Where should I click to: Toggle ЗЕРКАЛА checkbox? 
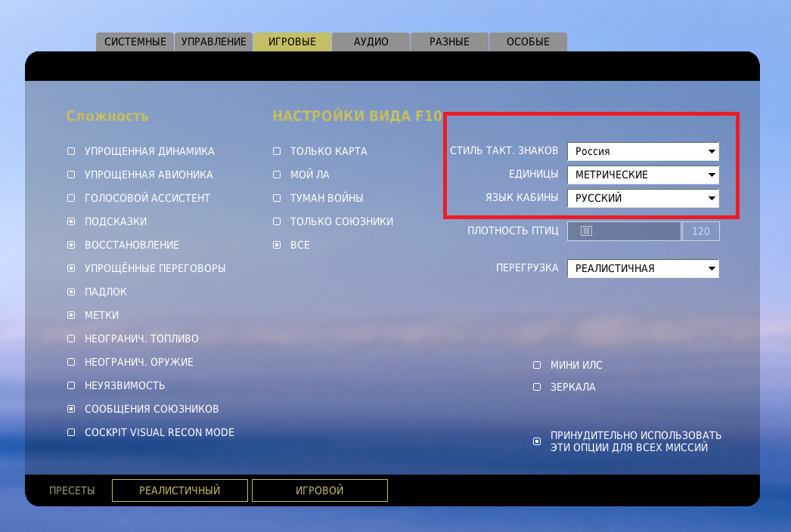tap(537, 387)
